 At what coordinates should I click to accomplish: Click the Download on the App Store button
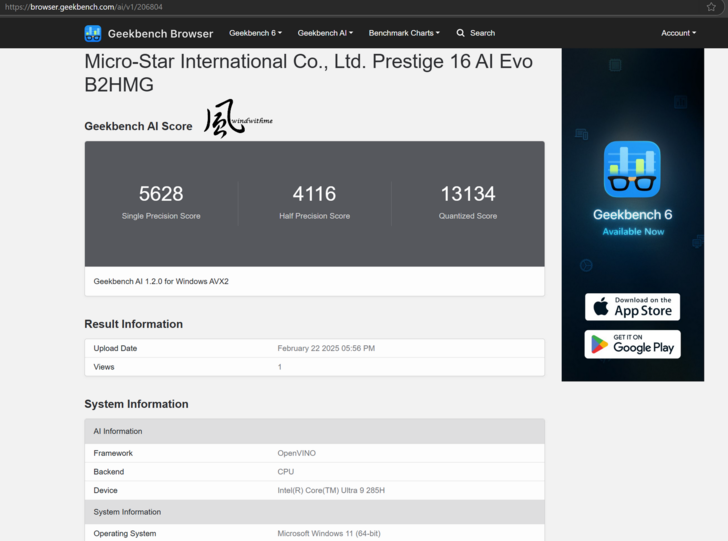tap(632, 307)
